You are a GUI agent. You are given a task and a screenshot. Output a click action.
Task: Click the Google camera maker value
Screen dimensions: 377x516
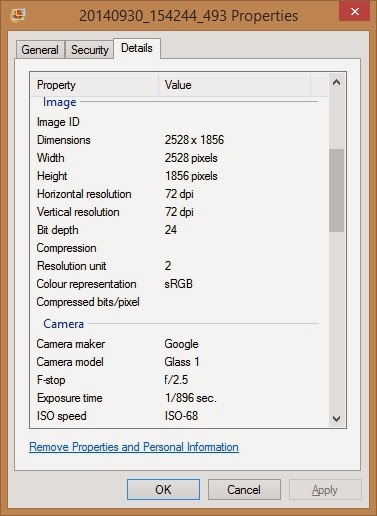[181, 344]
